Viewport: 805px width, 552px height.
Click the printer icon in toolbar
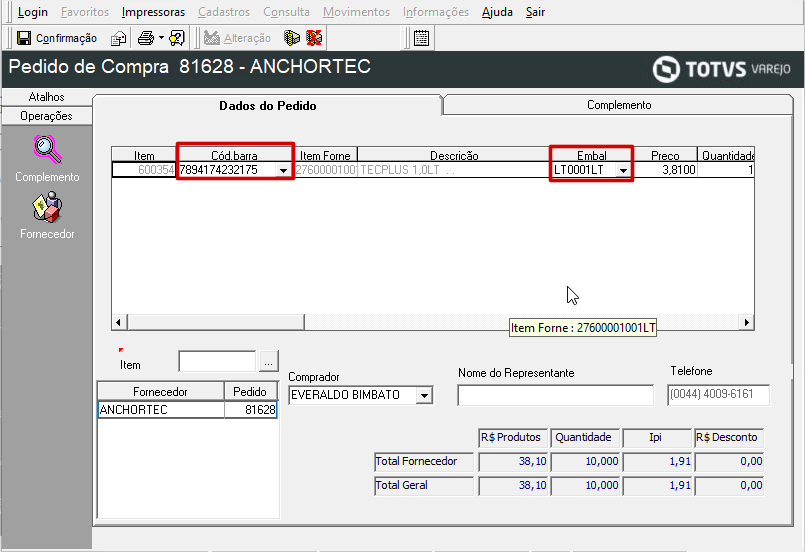point(146,38)
